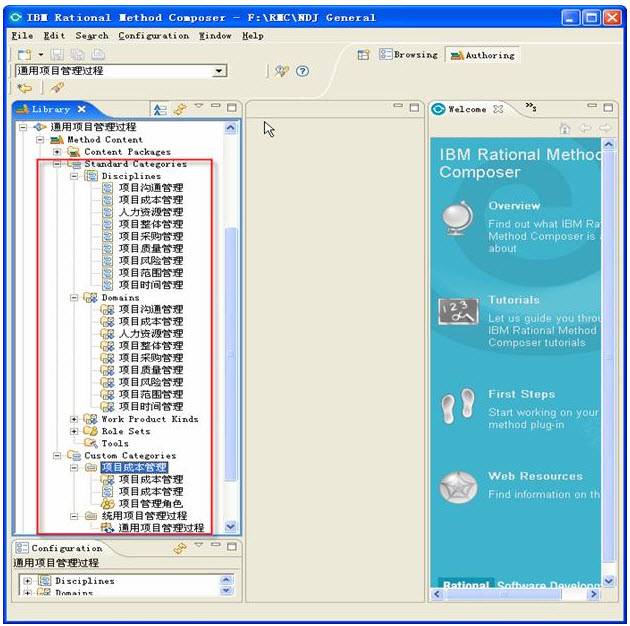The height and width of the screenshot is (626, 630).
Task: Open the configuration selection dropdown
Action: pyautogui.click(x=220, y=71)
